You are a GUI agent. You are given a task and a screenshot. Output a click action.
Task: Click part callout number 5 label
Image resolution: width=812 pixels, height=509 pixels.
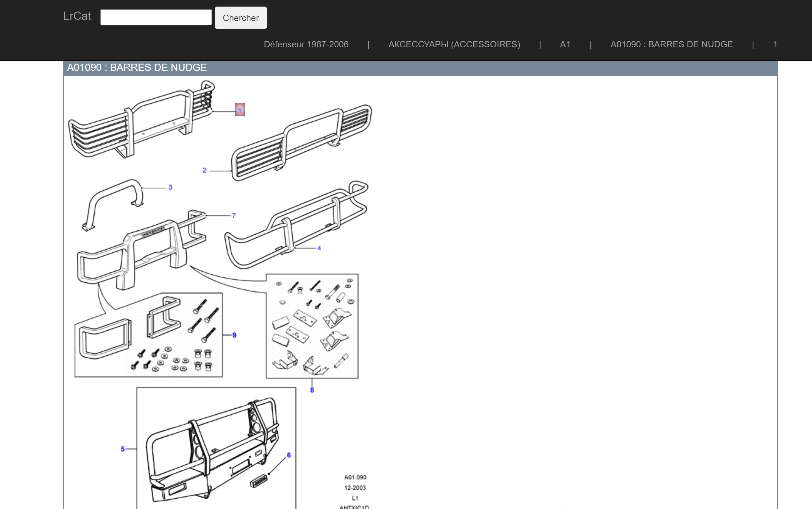[123, 449]
